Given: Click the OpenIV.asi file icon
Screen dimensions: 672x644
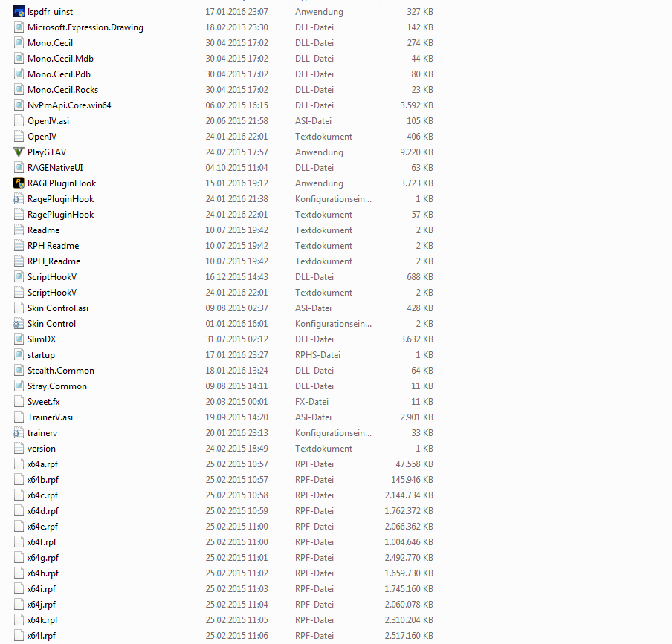Looking at the screenshot, I should [x=19, y=121].
